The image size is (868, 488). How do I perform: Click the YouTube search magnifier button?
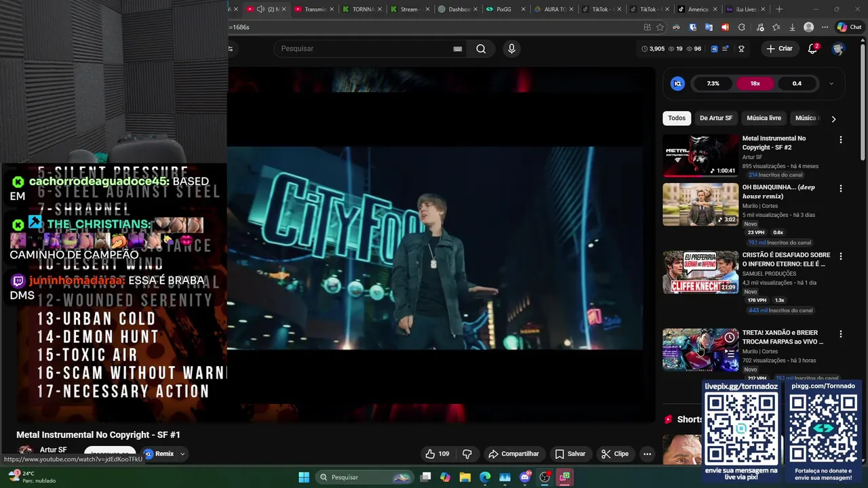point(481,49)
